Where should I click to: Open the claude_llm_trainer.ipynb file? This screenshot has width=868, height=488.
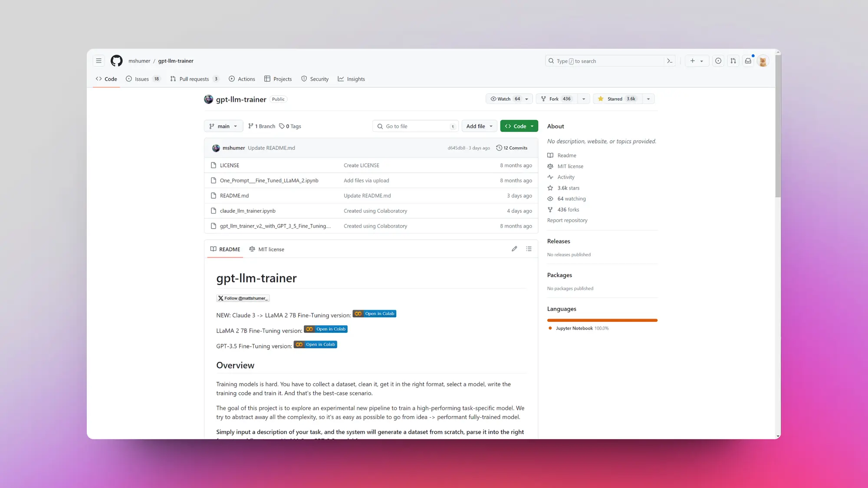(x=247, y=210)
